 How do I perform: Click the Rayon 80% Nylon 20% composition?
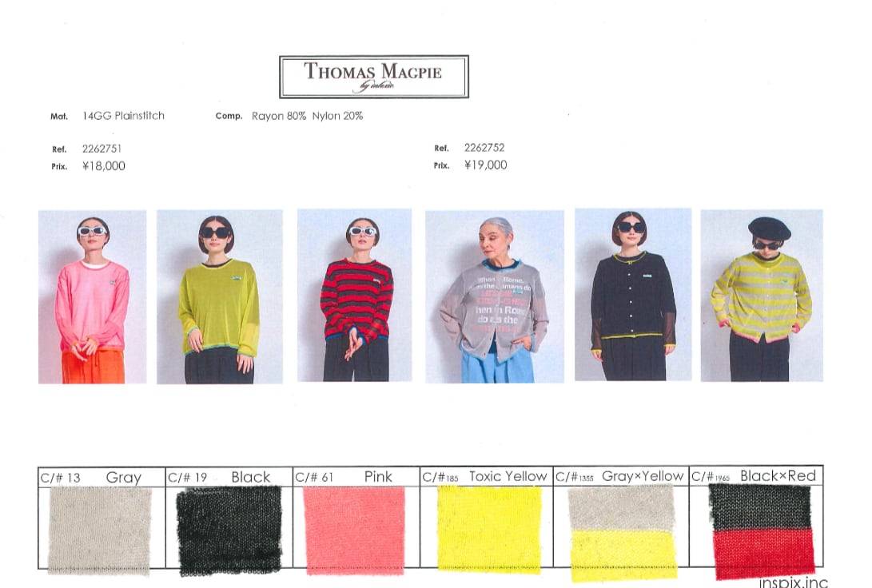pos(307,116)
